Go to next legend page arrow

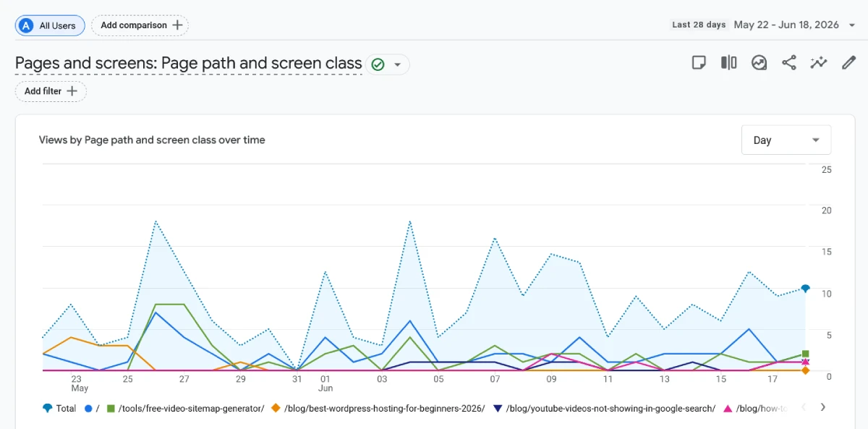coord(822,407)
